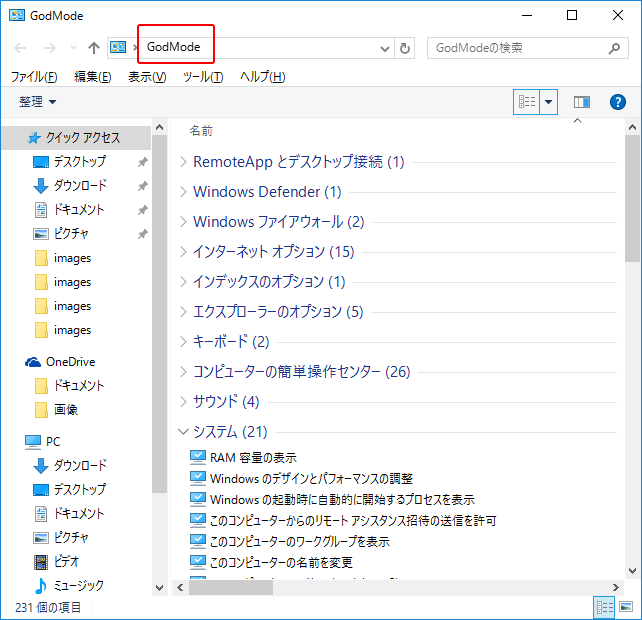Screen dimensions: 642x620
Task: Expand the RemoteApp とデスクトップ接続 group
Action: (183, 162)
